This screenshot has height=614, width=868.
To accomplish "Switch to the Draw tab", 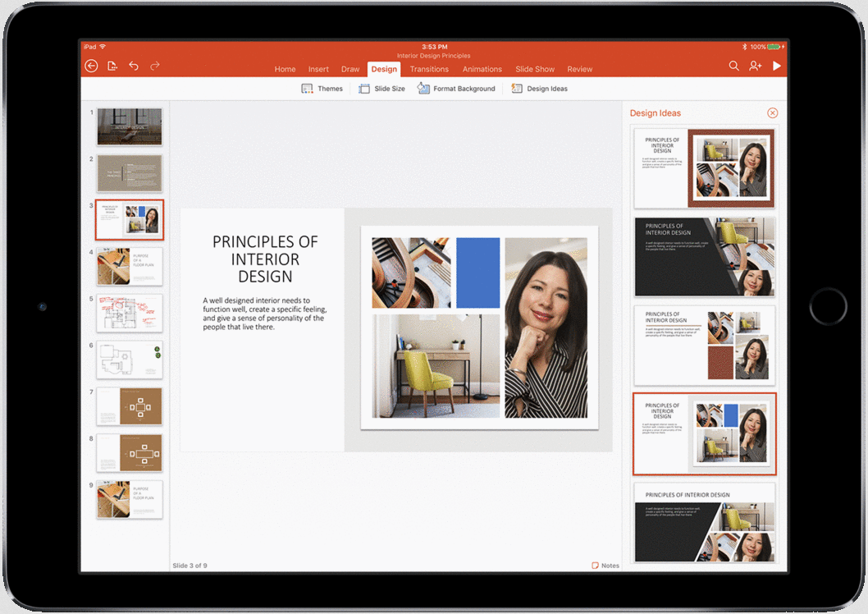I will (x=350, y=69).
